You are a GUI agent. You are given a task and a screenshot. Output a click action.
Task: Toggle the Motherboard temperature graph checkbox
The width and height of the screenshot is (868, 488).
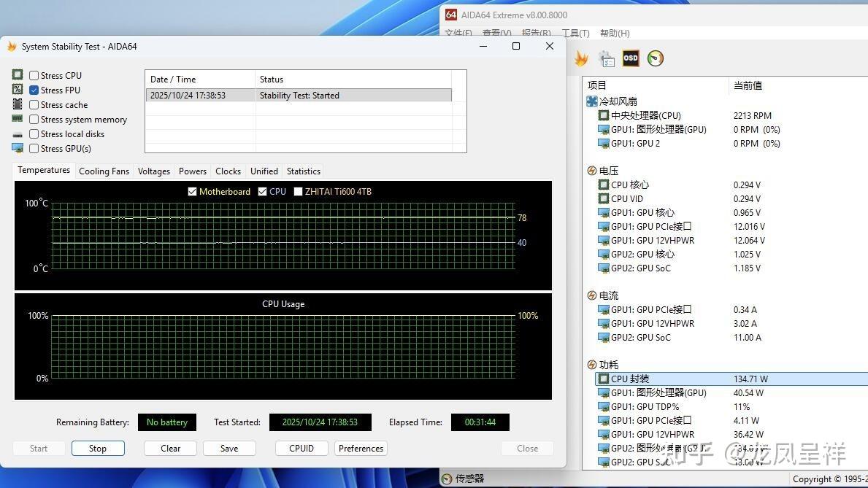click(x=192, y=191)
